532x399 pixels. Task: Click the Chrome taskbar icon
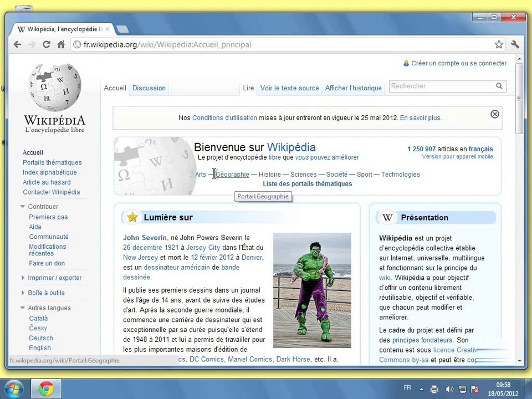coord(46,389)
